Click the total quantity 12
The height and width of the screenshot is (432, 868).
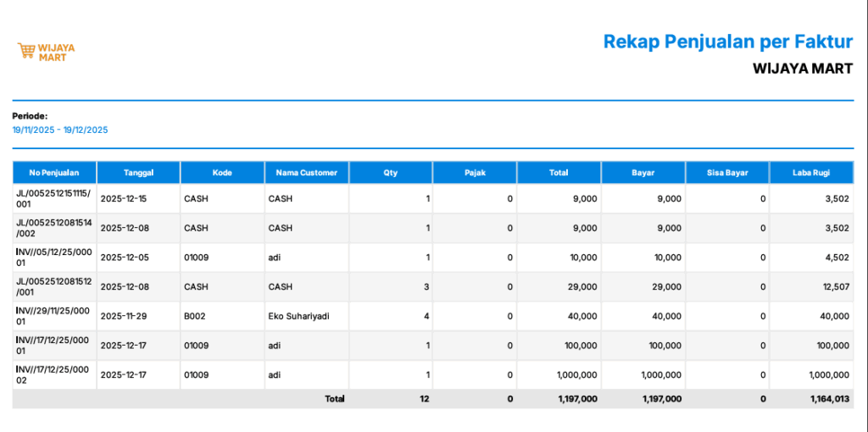(425, 399)
